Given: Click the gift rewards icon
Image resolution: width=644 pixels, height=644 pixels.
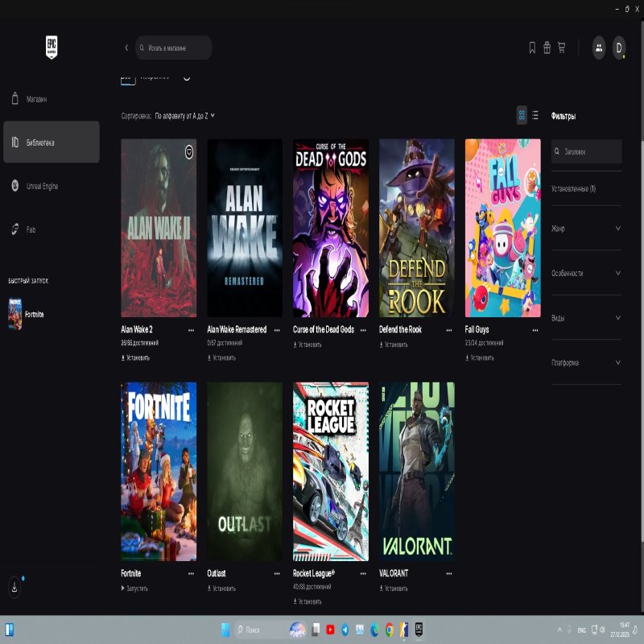Looking at the screenshot, I should 547,47.
